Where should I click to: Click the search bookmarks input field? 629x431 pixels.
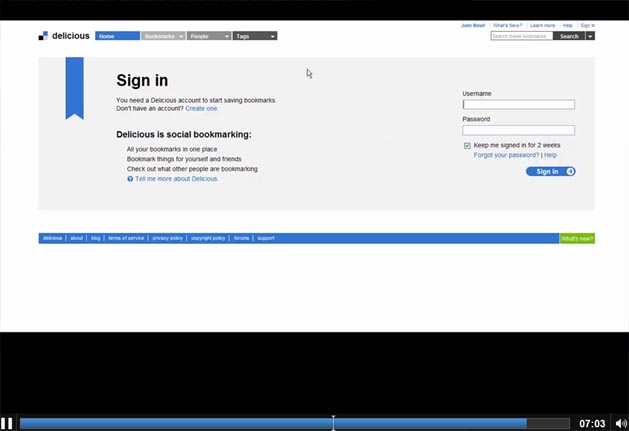tap(521, 36)
